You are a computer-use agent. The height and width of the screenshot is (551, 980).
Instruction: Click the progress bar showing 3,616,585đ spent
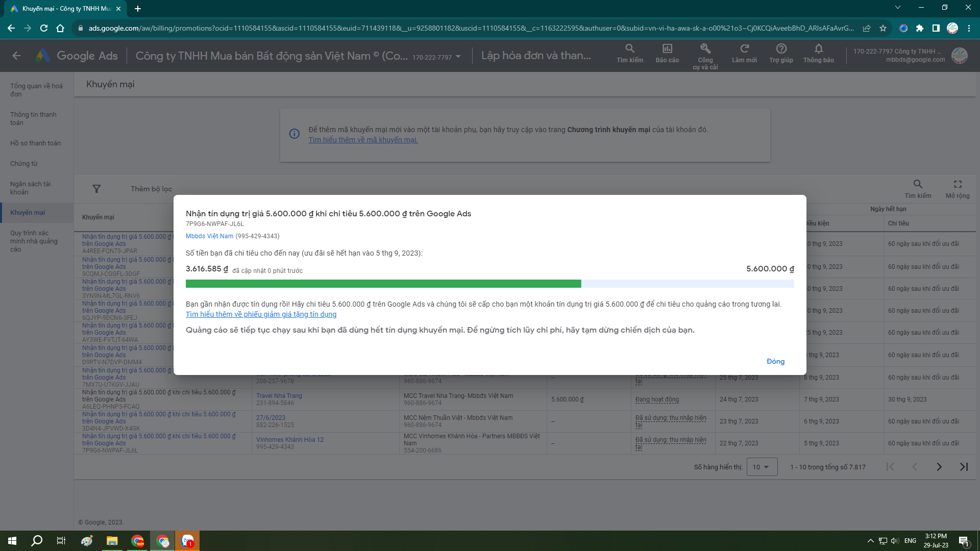489,283
